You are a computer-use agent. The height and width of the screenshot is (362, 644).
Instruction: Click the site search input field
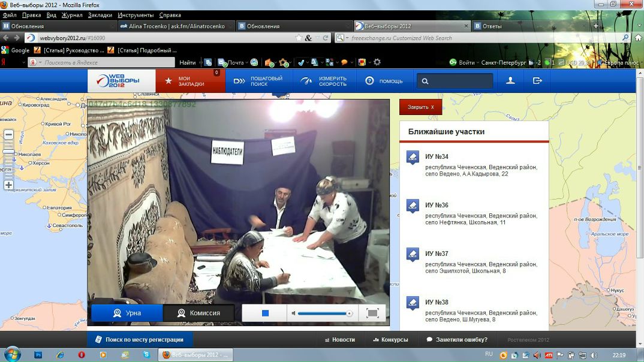coord(461,81)
